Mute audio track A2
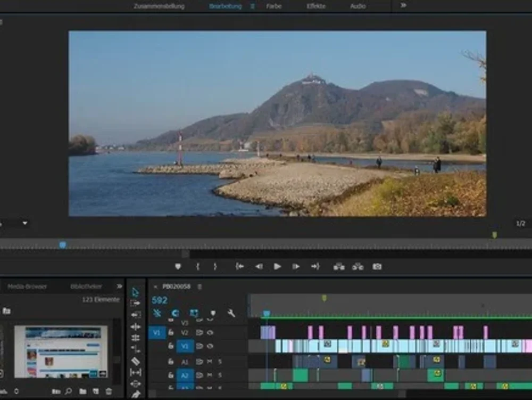This screenshot has height=400, width=532. coord(210,375)
